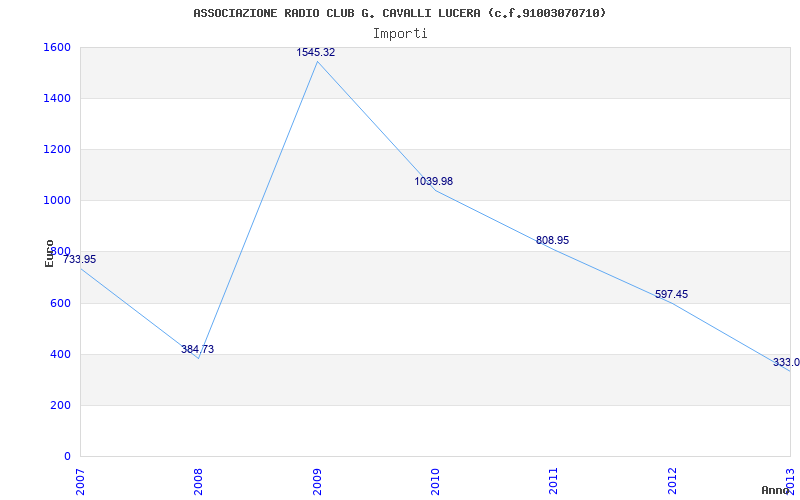This screenshot has height=500, width=800.
Task: Click the 2013 x-axis year label
Action: [x=790, y=481]
